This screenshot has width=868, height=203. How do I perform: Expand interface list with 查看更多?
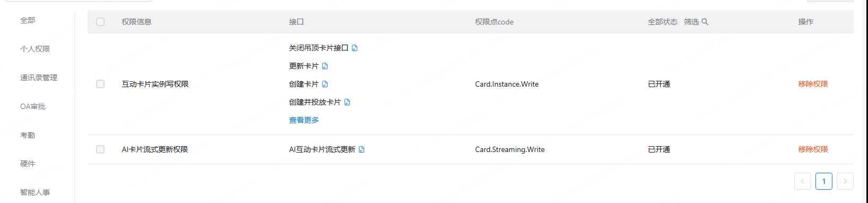(x=304, y=120)
